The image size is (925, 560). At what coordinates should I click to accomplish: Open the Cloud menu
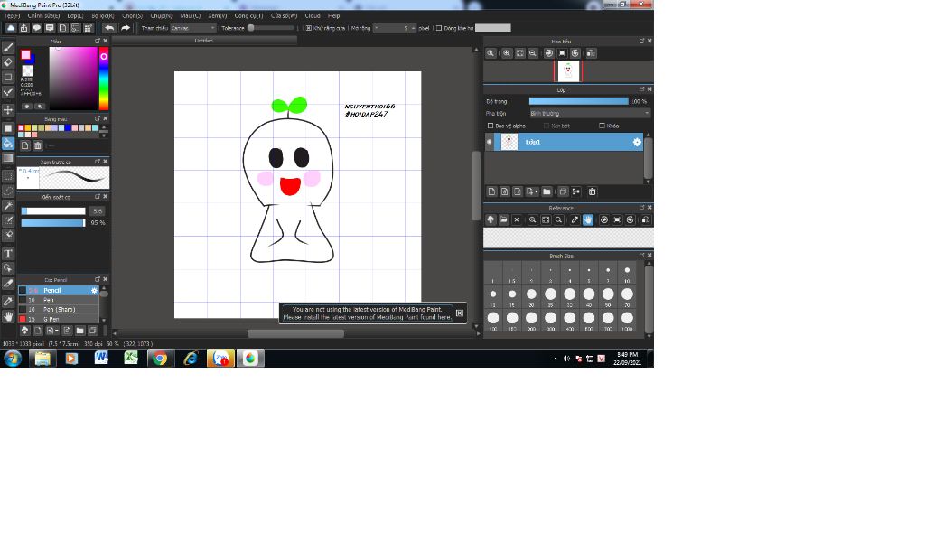[312, 16]
